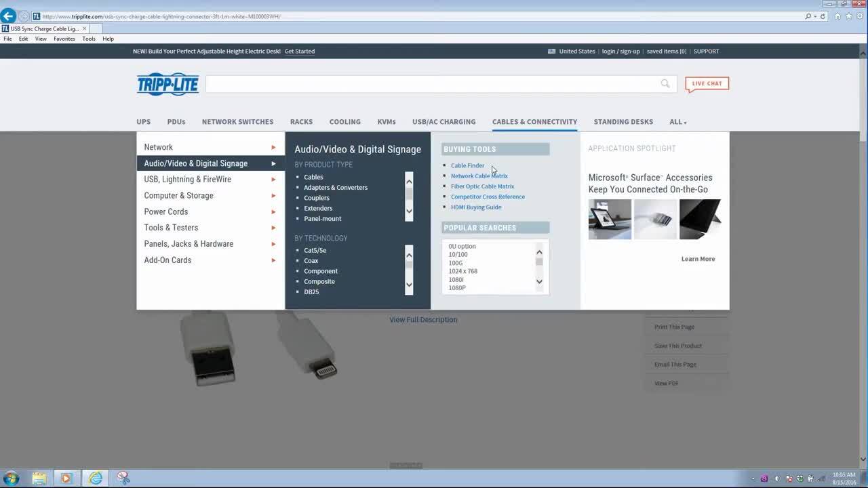
Task: Select PDUs in the navigation bar
Action: click(x=176, y=122)
